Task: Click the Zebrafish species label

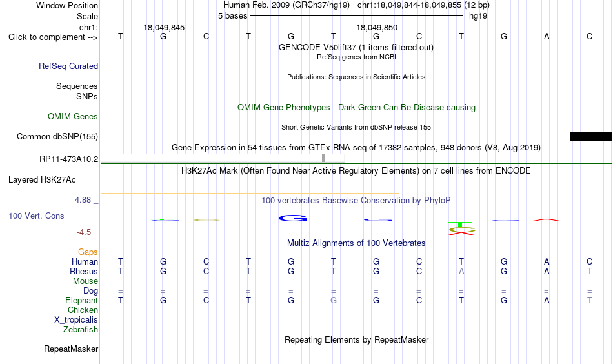Action: pyautogui.click(x=80, y=329)
